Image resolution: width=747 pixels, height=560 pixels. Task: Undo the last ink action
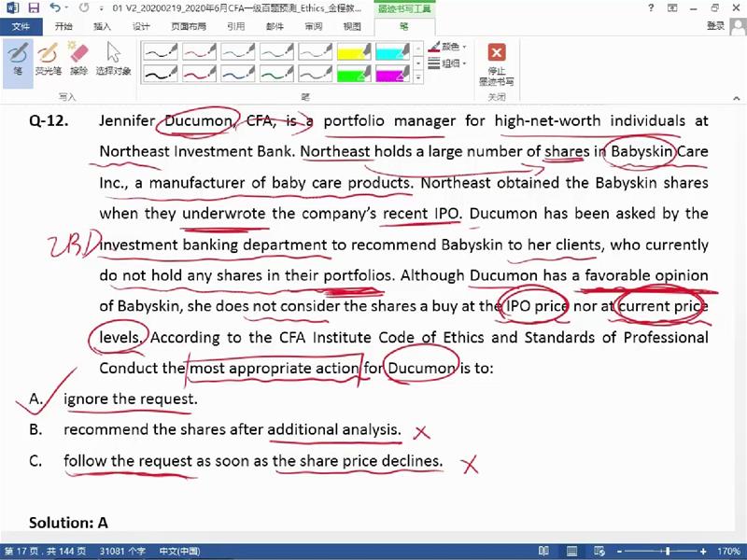55,8
